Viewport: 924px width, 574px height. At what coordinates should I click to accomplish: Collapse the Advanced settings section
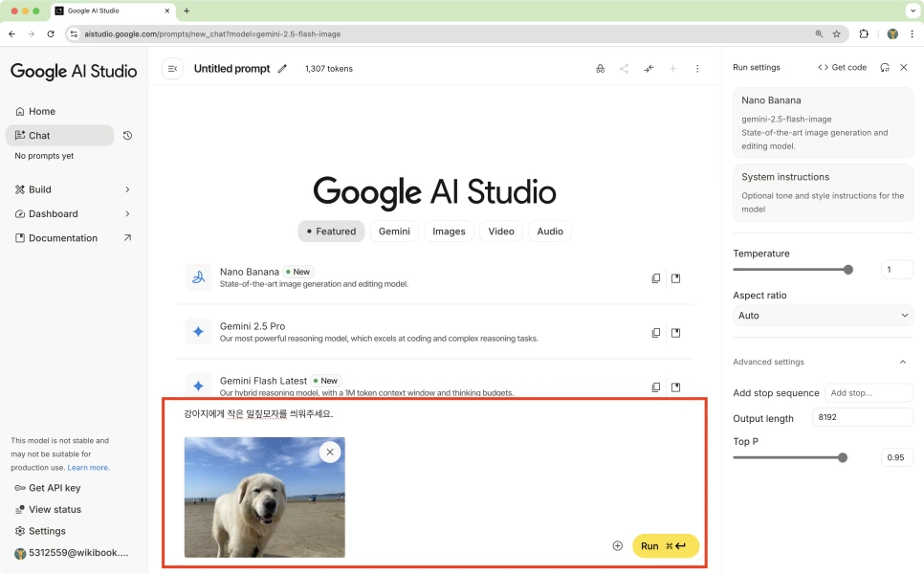click(903, 362)
